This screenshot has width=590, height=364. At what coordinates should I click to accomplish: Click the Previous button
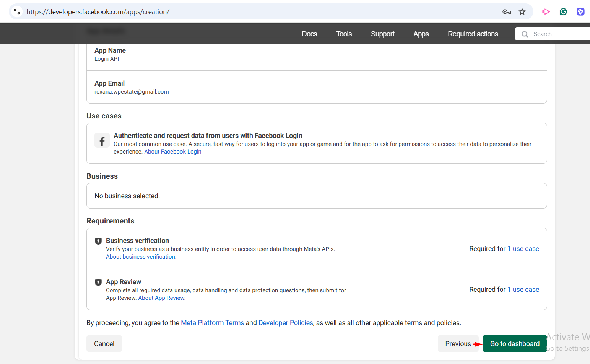tap(458, 344)
